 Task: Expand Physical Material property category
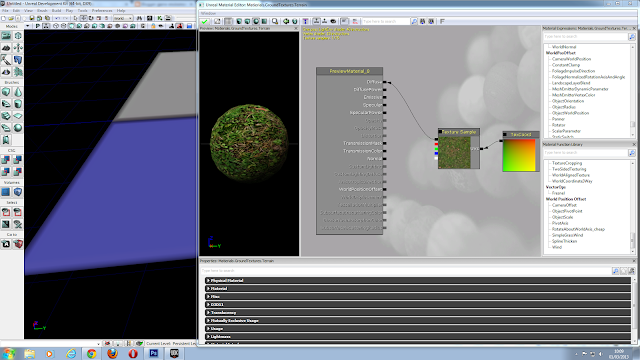click(418, 280)
